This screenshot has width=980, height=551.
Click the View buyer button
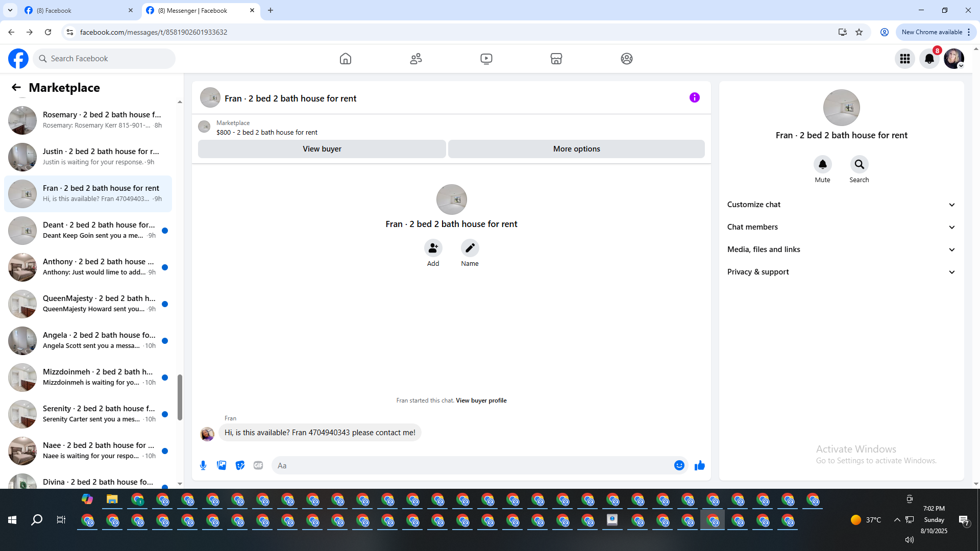click(322, 149)
